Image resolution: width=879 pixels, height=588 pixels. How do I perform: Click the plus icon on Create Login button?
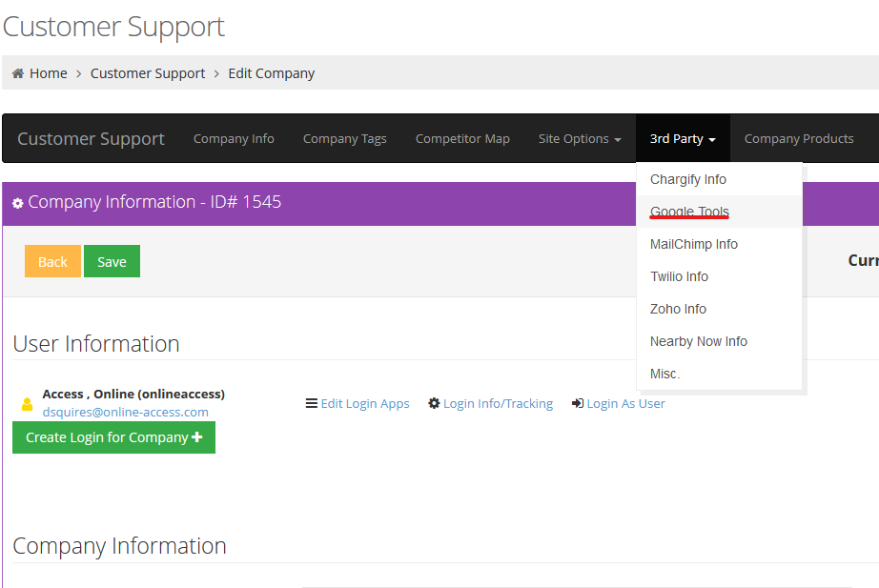pos(197,437)
